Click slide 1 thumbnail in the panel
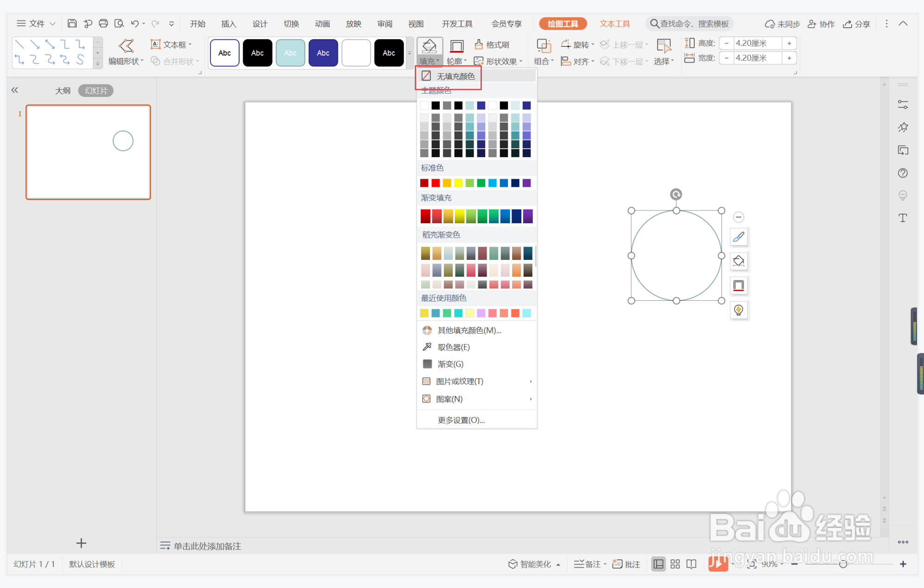Screen dimensions: 924x588 88,152
